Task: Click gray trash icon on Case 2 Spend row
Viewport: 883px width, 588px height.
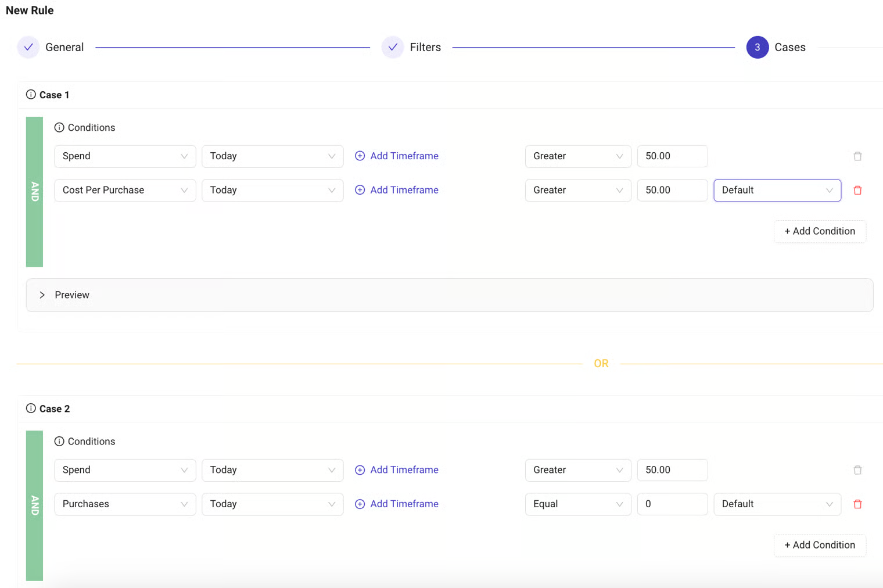Action: point(857,470)
